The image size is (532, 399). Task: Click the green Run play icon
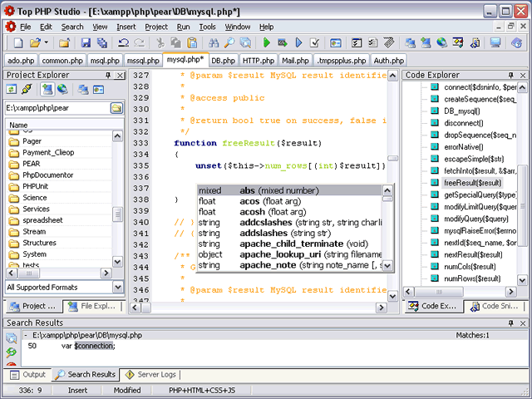pos(267,42)
